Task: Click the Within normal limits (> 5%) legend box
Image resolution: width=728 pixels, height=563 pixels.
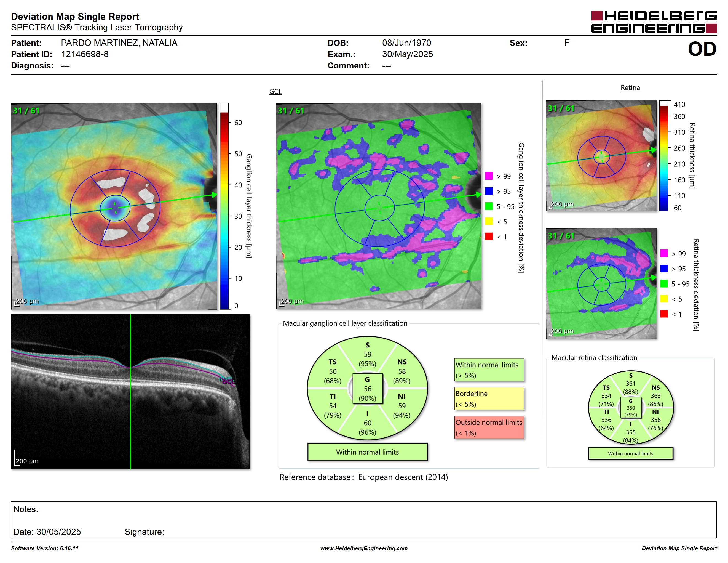Action: click(x=489, y=370)
